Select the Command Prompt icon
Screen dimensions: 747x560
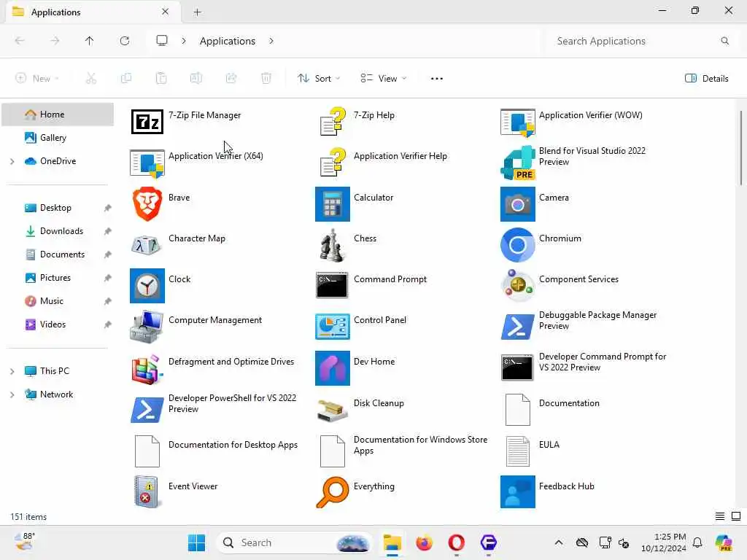click(332, 285)
